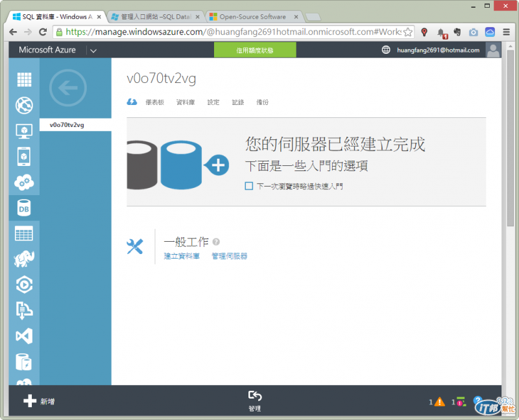Click the bell notification extension icon
The image size is (519, 420).
[442, 33]
